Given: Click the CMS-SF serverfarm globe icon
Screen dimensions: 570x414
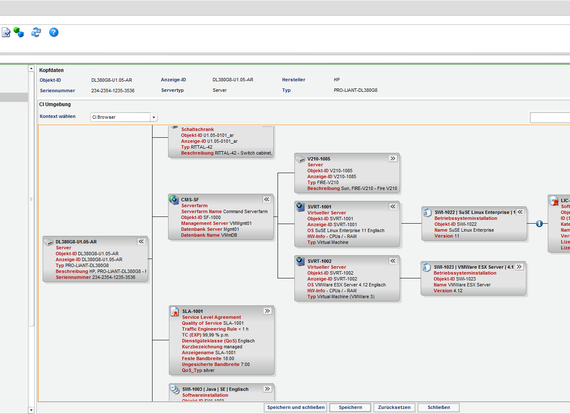Looking at the screenshot, I should click(174, 200).
